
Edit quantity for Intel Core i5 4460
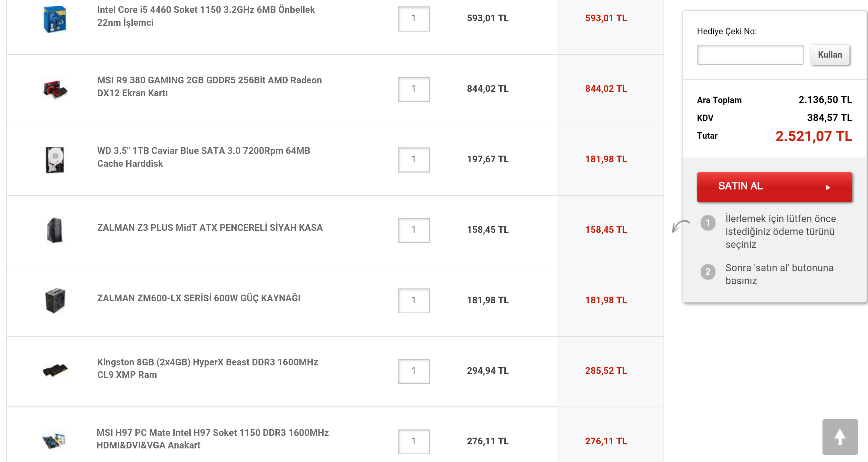point(413,19)
